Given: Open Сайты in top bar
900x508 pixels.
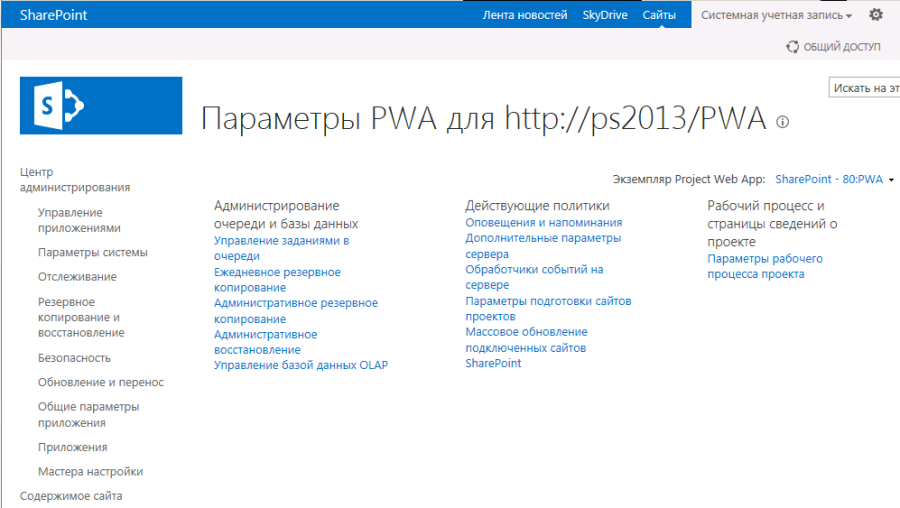Looking at the screenshot, I should click(x=659, y=15).
